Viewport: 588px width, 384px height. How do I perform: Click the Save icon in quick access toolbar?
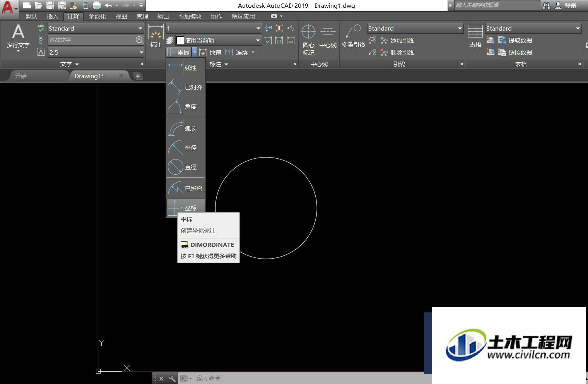pos(50,5)
